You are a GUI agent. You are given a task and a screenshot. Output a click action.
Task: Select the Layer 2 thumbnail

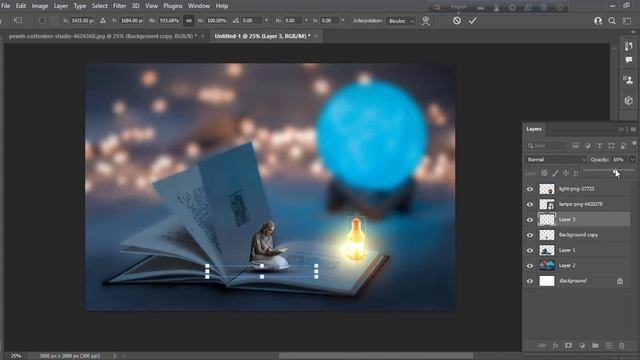547,266
